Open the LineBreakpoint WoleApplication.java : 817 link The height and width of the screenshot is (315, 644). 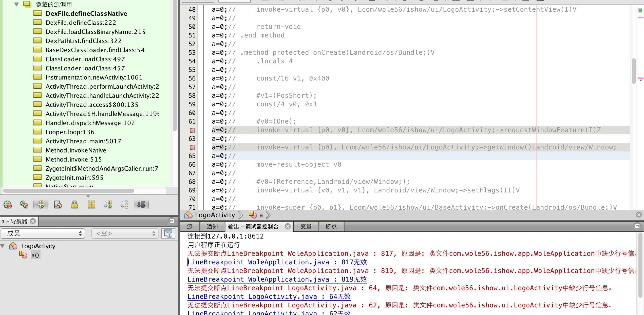coord(277,262)
